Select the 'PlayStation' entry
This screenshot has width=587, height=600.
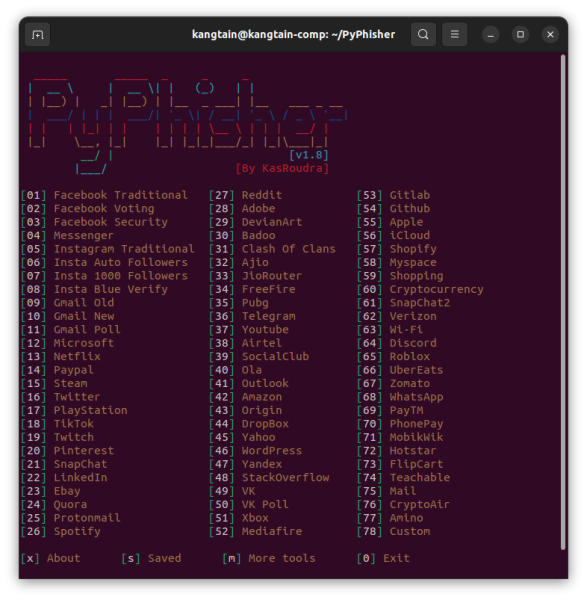click(x=90, y=410)
